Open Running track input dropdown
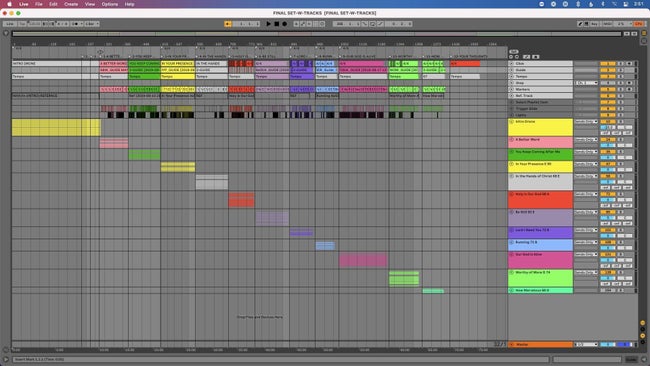Screen dimensions: 650x366 click(x=586, y=242)
